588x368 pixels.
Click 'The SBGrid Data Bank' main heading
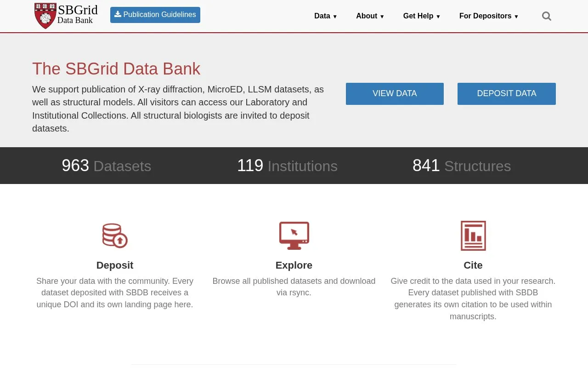point(116,69)
